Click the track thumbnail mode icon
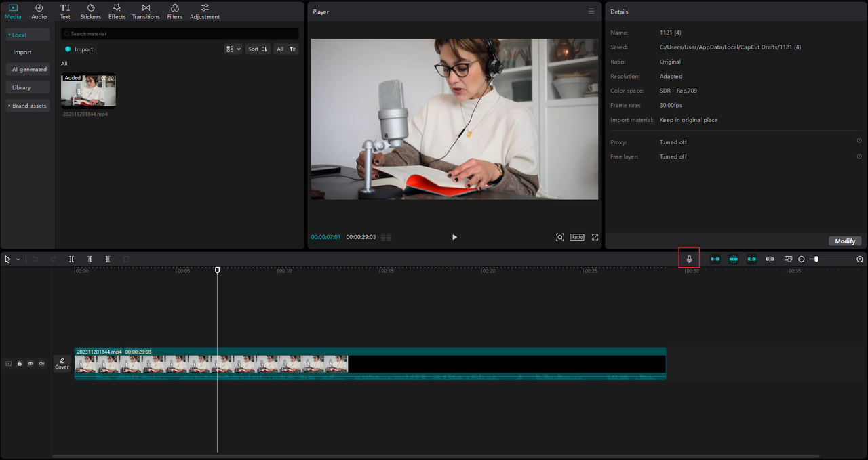This screenshot has width=868, height=460. click(x=9, y=364)
